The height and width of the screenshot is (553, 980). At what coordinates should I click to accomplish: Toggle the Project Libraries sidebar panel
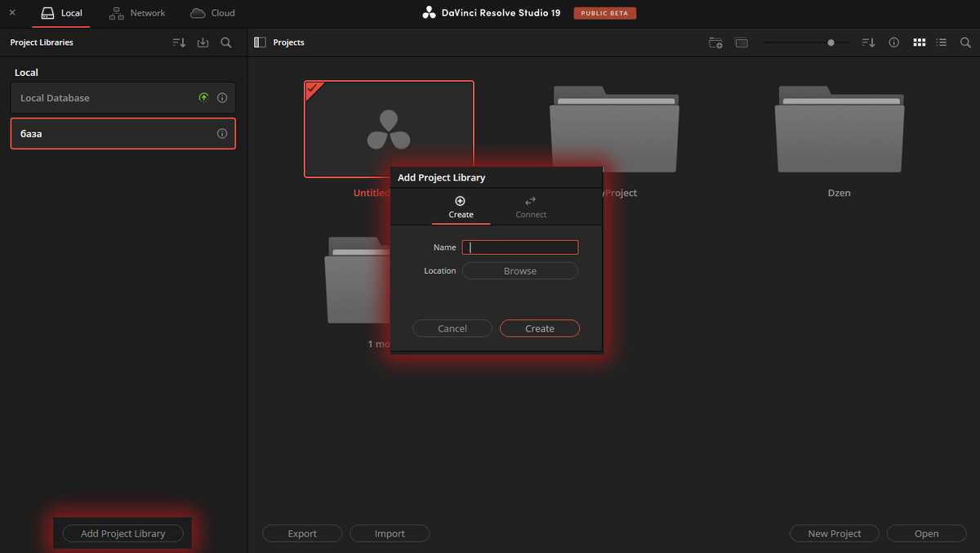[261, 42]
